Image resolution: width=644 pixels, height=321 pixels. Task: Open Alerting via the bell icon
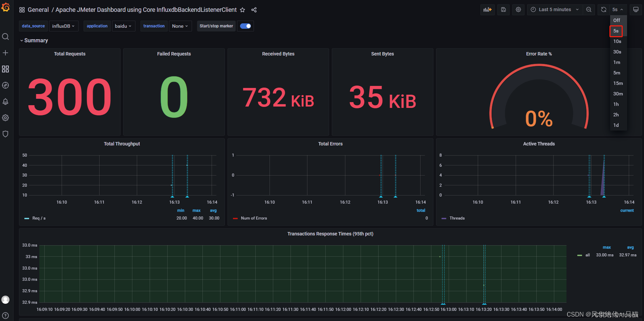click(x=5, y=101)
